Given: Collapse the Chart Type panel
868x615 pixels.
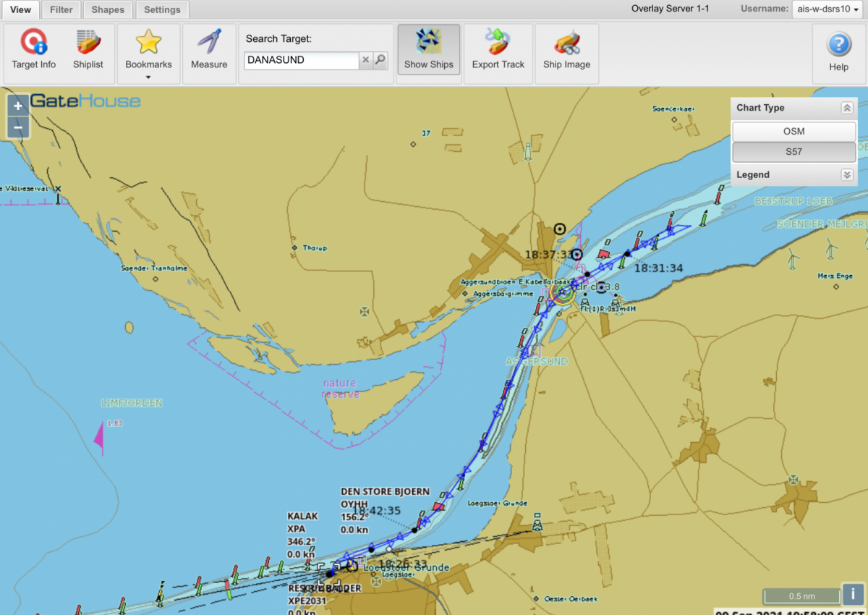Looking at the screenshot, I should [846, 108].
